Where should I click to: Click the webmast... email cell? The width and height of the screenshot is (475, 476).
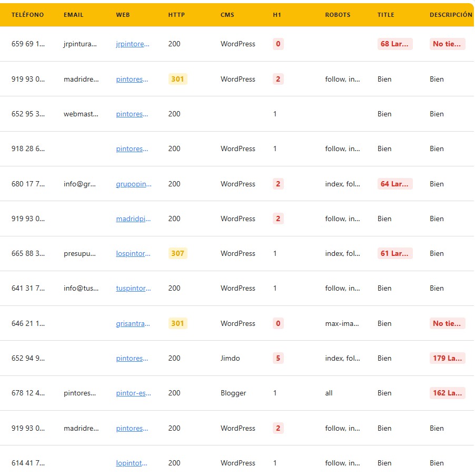pyautogui.click(x=81, y=114)
